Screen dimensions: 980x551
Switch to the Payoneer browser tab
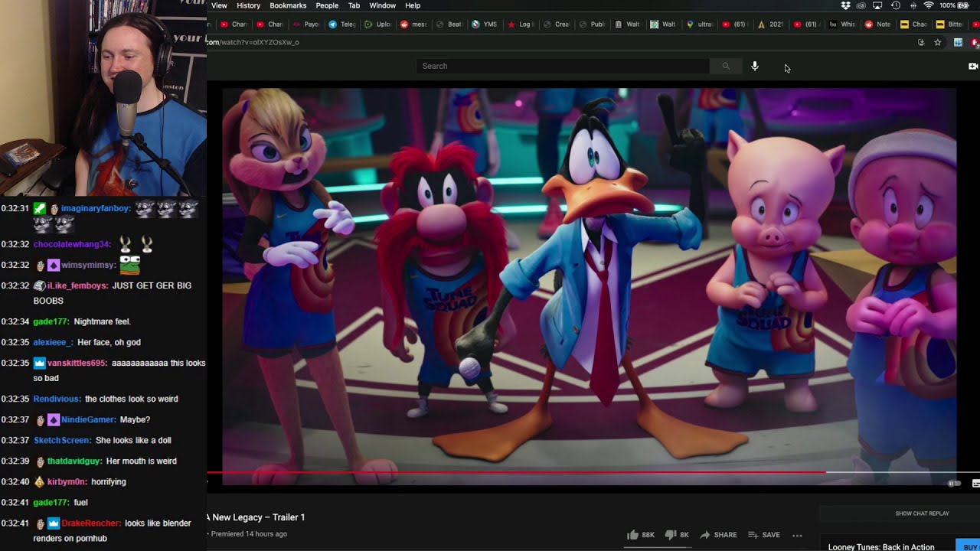pos(306,24)
